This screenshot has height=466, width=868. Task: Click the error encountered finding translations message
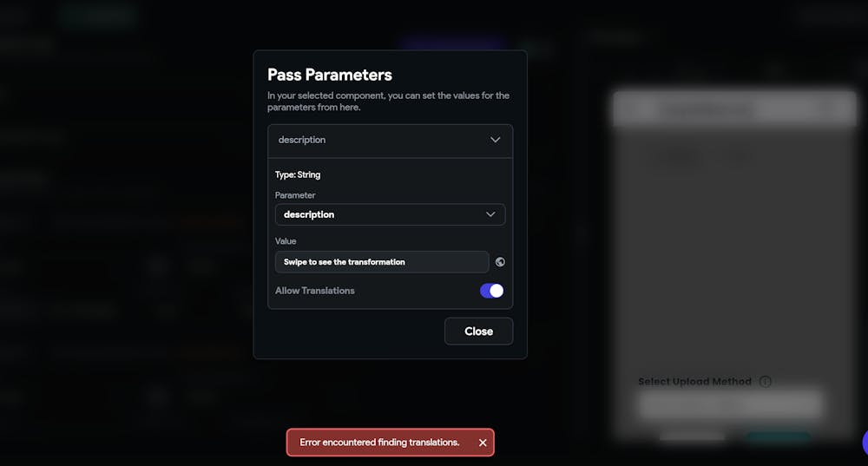coord(380,443)
